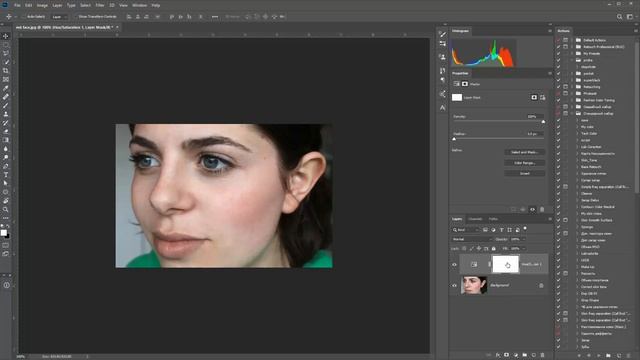
Task: Open the Auto-Select Layer dropdown
Action: click(x=59, y=17)
